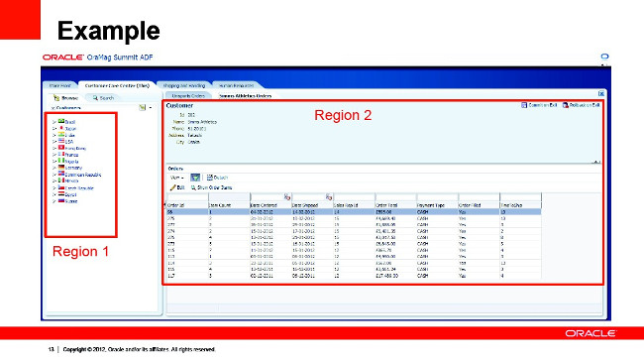The height and width of the screenshot is (362, 644).
Task: Open the dropdown arrow beside the Customers toolbar icon
Action: coord(151,108)
